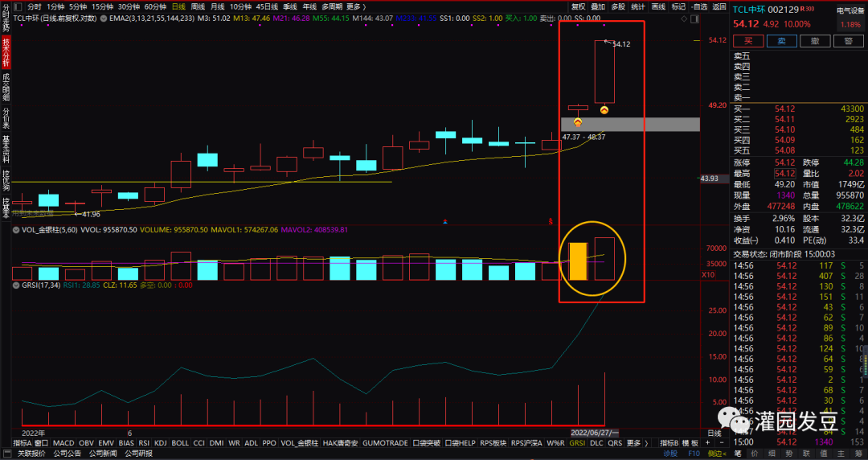Select the RPS板块 indicator tab
868x460 pixels.
click(x=493, y=443)
